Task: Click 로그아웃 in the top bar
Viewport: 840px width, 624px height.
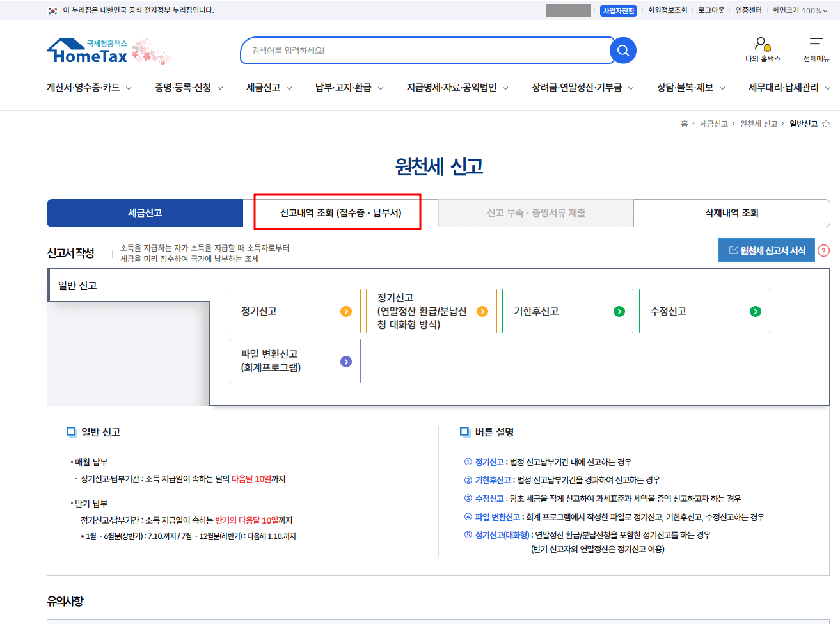Action: [x=711, y=10]
